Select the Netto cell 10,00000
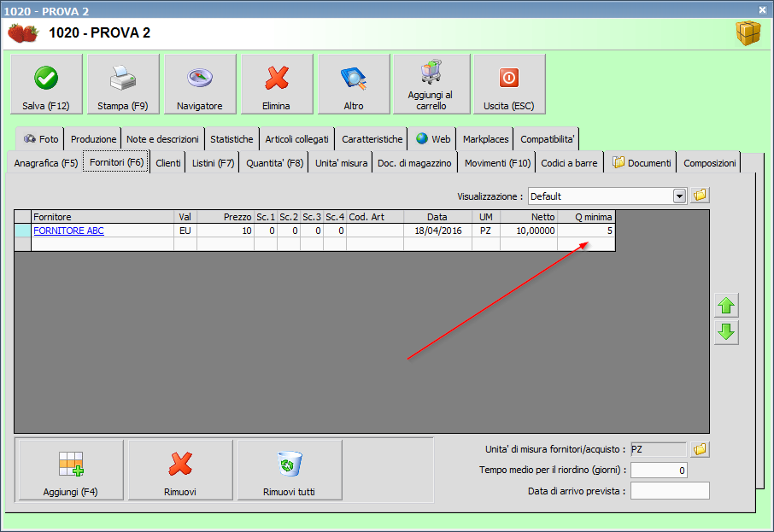Image resolution: width=774 pixels, height=532 pixels. click(x=529, y=231)
